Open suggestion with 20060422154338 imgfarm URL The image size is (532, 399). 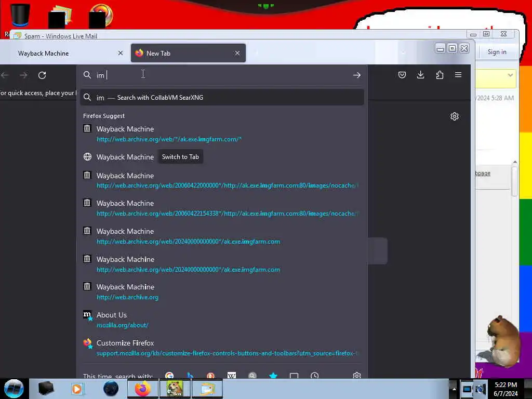(x=222, y=208)
